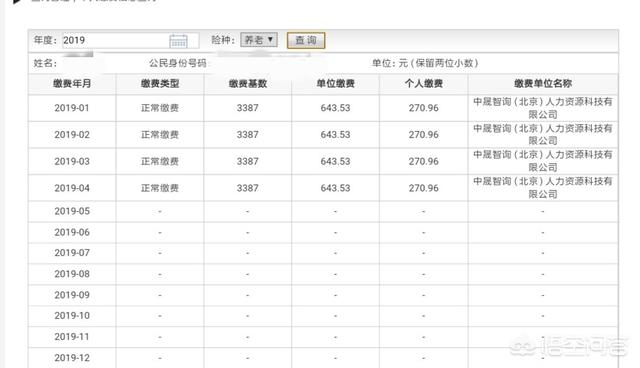The width and height of the screenshot is (640, 368).
Task: Click company name in the 2019-04 row
Action: tap(543, 188)
